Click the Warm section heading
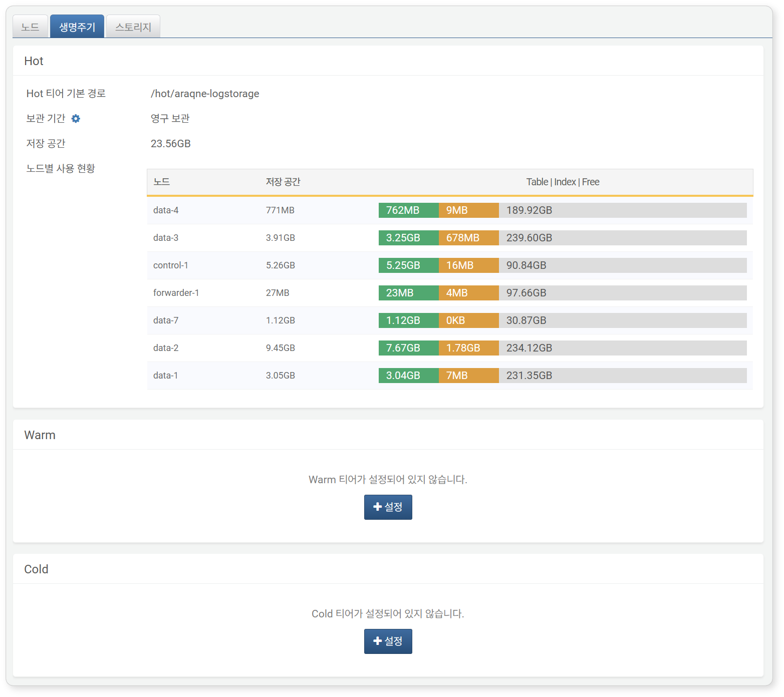The width and height of the screenshot is (784, 697). 40,435
